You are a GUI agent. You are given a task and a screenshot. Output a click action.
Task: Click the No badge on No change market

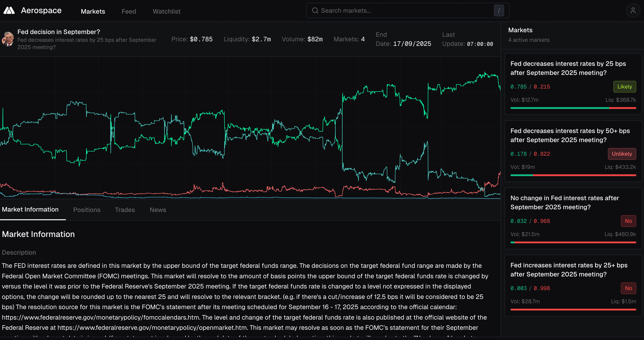pyautogui.click(x=628, y=221)
